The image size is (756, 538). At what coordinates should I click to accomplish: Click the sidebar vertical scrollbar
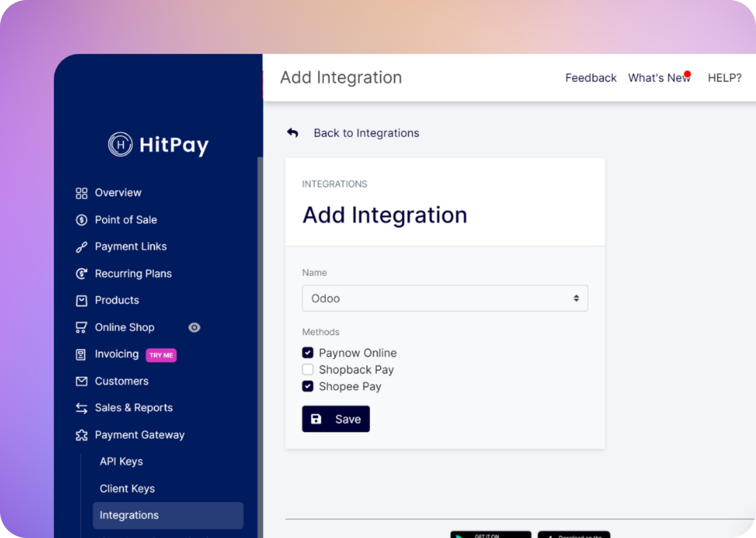point(260,347)
